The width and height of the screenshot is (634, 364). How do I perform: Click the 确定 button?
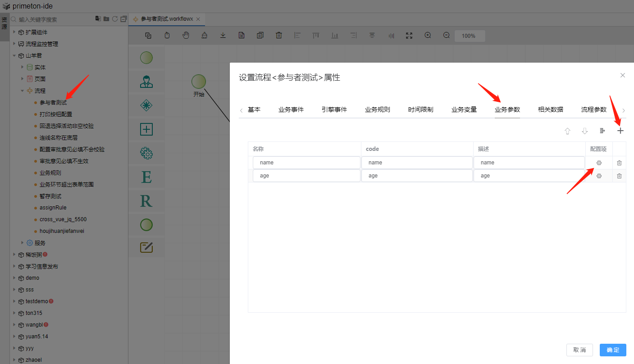tap(613, 350)
